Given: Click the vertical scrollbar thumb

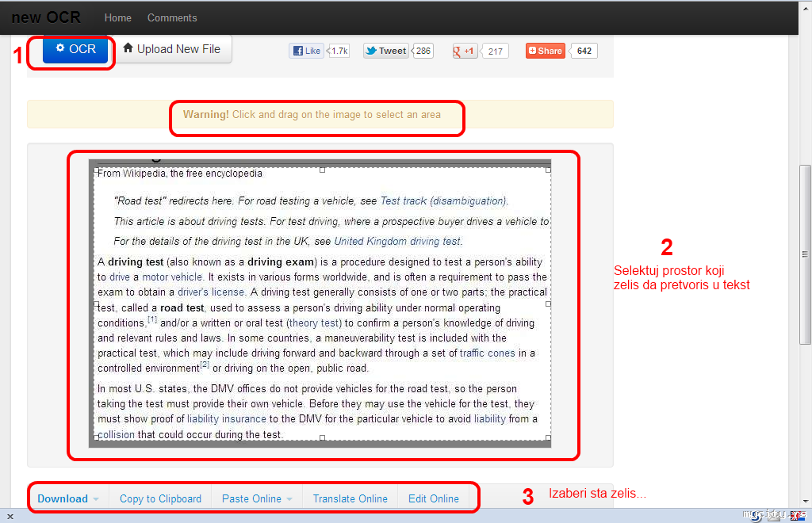Looking at the screenshot, I should pos(805,254).
